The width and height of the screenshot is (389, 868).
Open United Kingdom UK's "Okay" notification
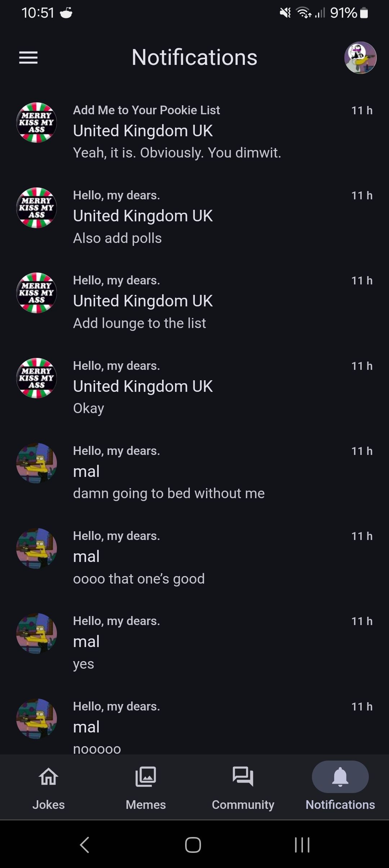[x=89, y=408]
